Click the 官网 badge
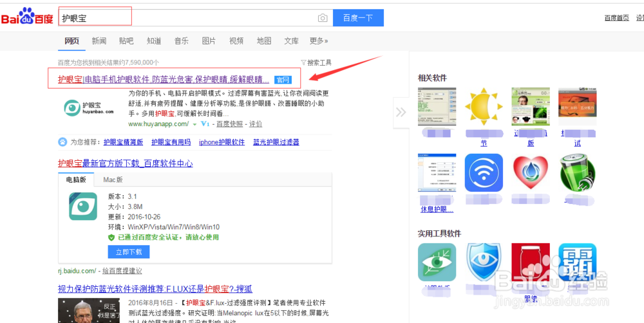This screenshot has height=323, width=644. [x=283, y=80]
